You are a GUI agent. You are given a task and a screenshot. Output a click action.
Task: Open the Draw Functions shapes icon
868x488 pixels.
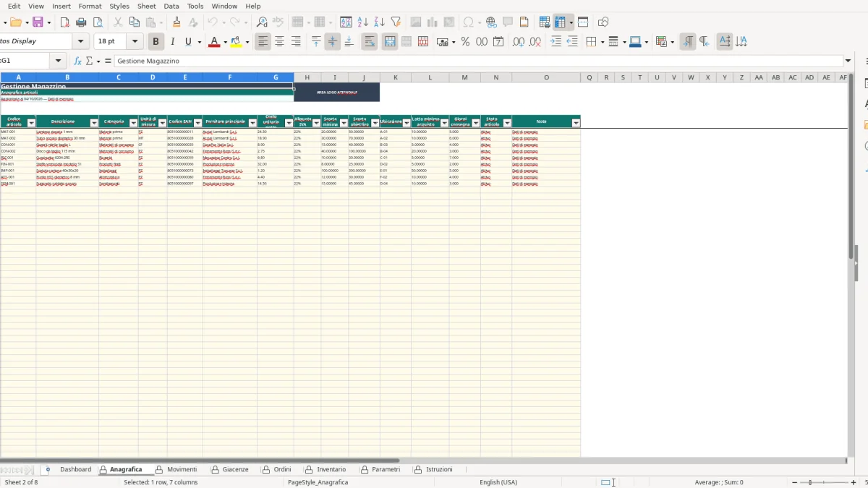603,22
